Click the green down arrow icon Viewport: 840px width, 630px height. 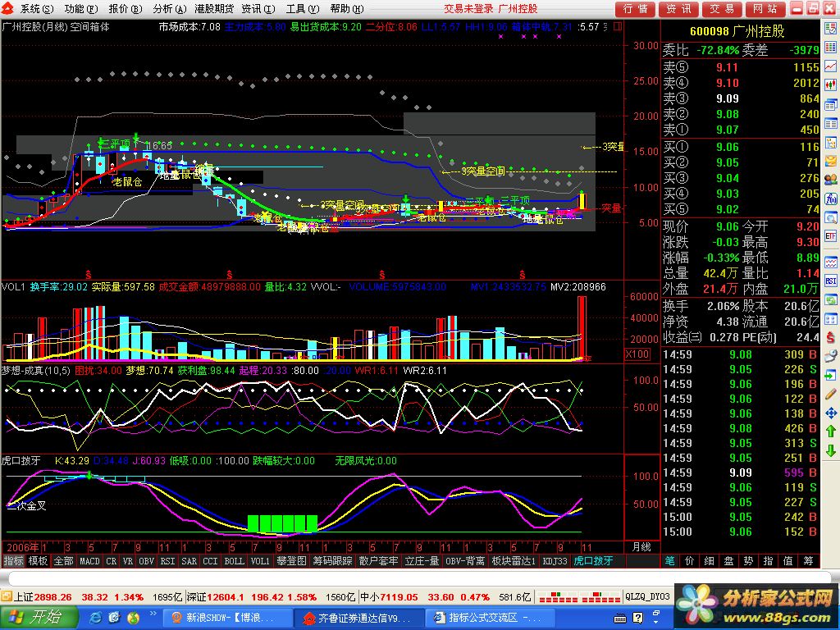[x=831, y=450]
